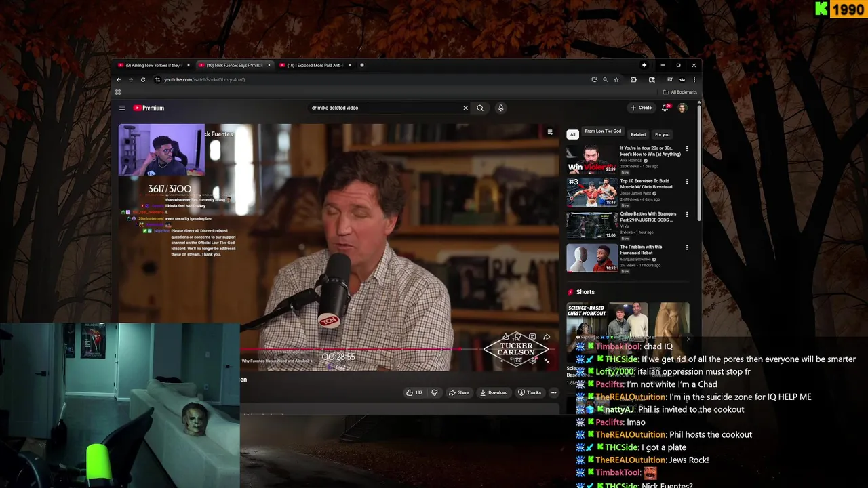This screenshot has height=488, width=868.
Task: Open Why Fuentes Hates Weed chapter
Action: point(276,361)
